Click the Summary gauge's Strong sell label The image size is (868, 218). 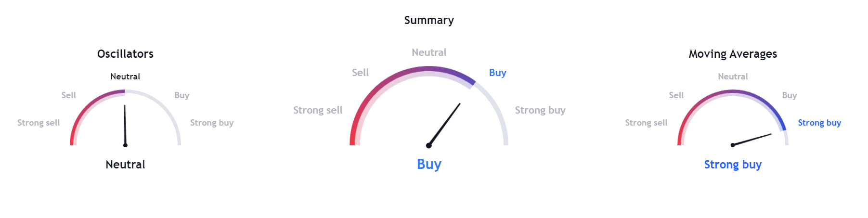[318, 110]
